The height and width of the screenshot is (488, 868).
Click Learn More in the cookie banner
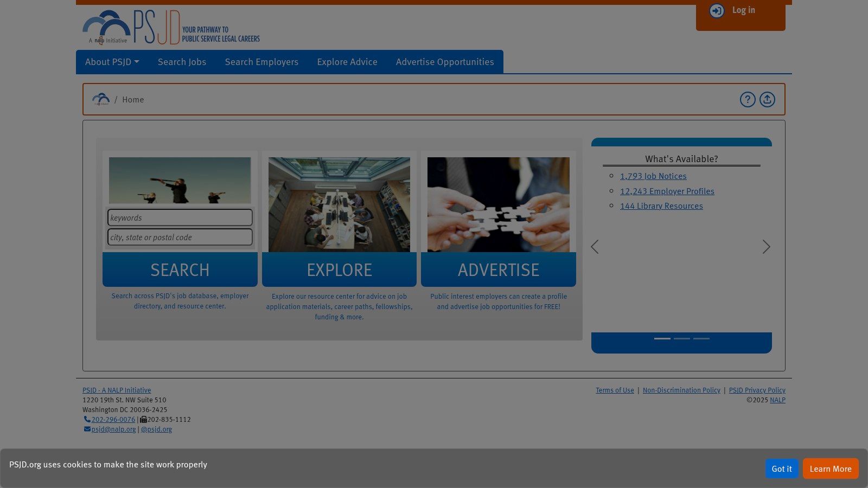831,468
